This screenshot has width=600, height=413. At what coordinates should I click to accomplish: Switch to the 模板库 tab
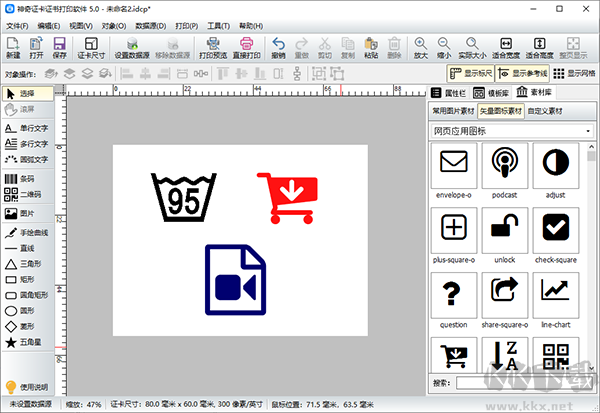click(x=491, y=93)
